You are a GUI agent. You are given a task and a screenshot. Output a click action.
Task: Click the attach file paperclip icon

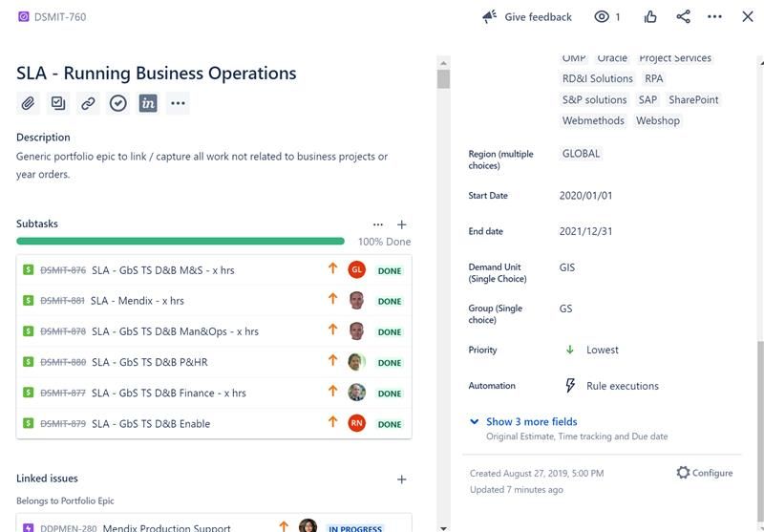tap(28, 103)
